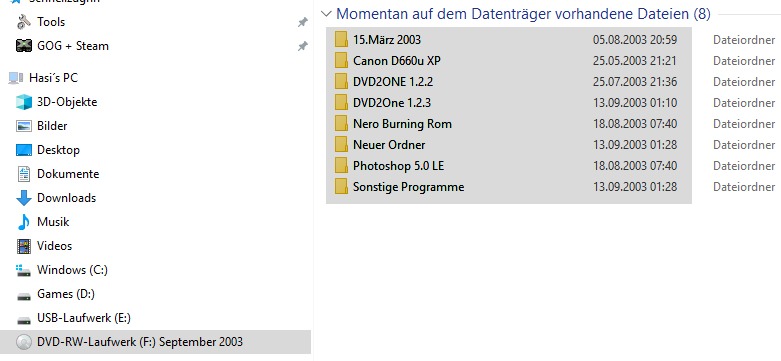The width and height of the screenshot is (781, 361).
Task: Select the DVD-RW-Laufwerk (F:) disc icon
Action: coord(23,342)
